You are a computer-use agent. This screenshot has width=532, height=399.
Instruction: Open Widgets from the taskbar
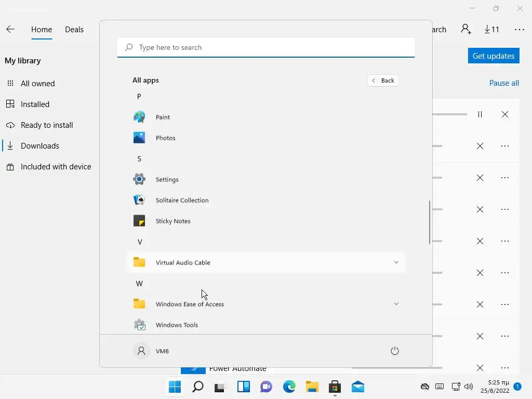coord(244,387)
